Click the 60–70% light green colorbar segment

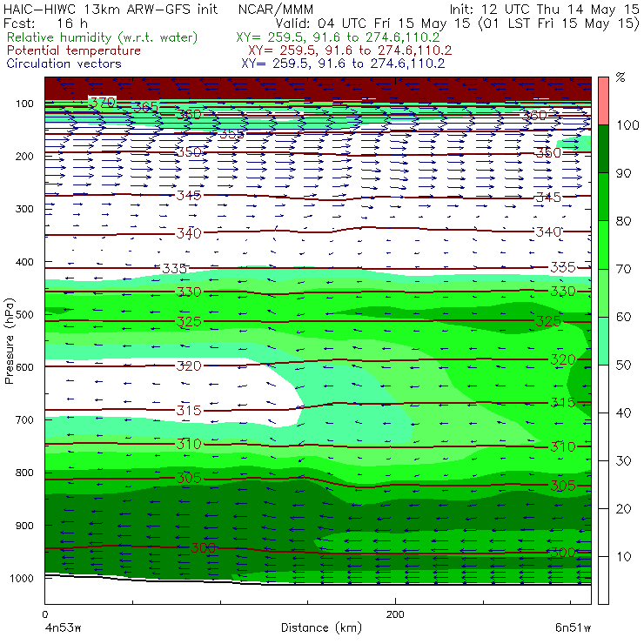[603, 292]
